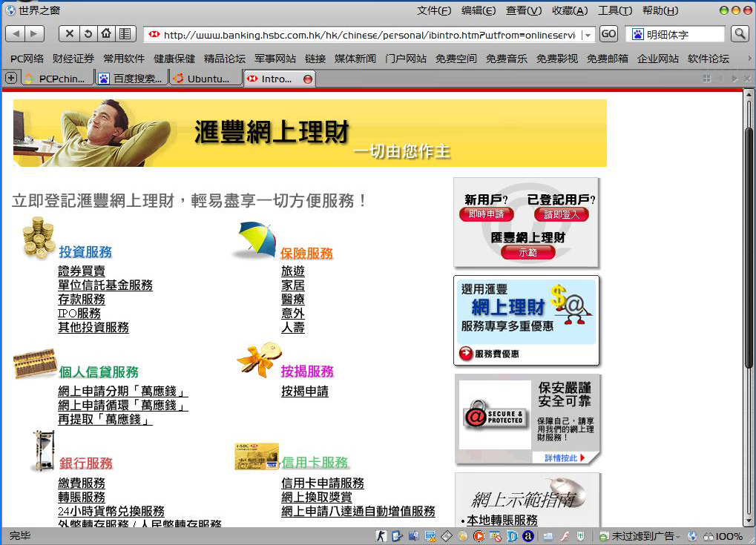Open the 繳費服務 link
This screenshot has width=756, height=545.
tap(82, 483)
